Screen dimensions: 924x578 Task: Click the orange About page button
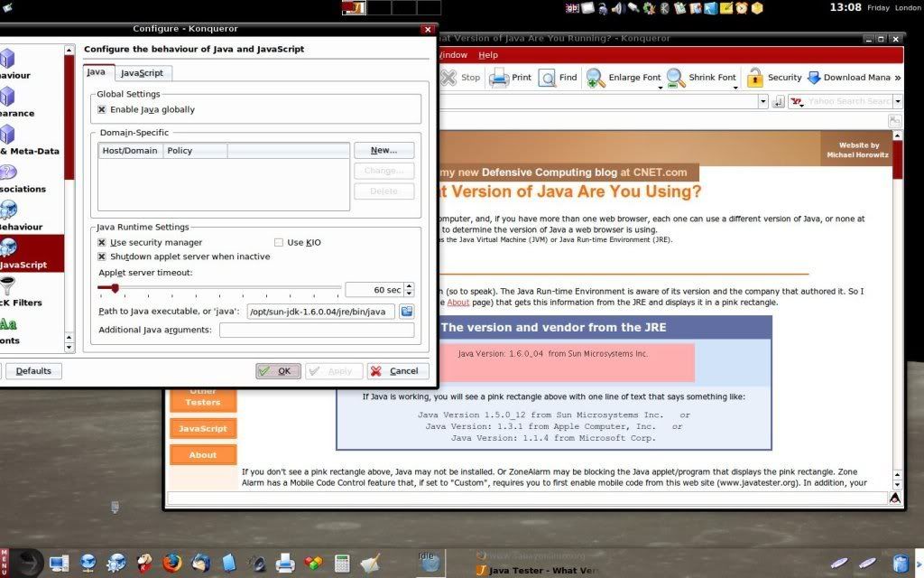[x=203, y=455]
